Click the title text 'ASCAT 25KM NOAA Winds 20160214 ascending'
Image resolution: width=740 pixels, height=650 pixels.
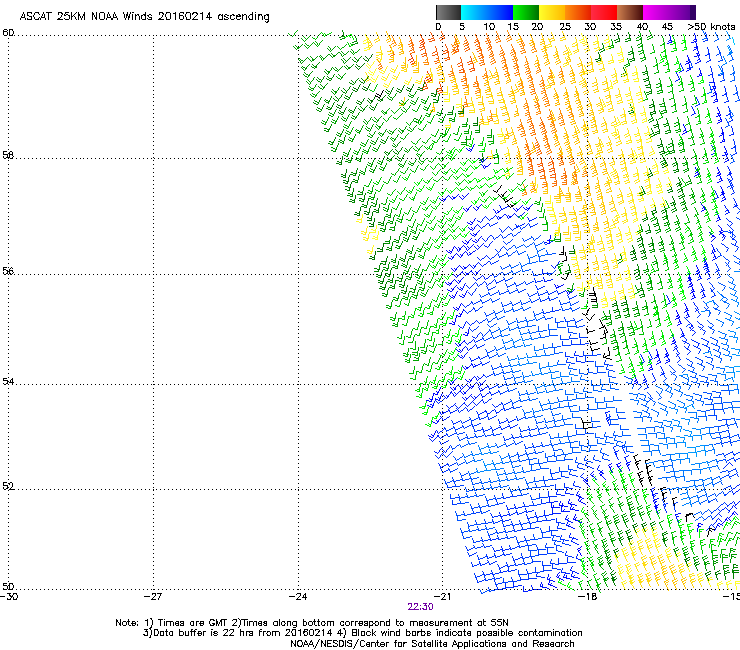point(144,17)
